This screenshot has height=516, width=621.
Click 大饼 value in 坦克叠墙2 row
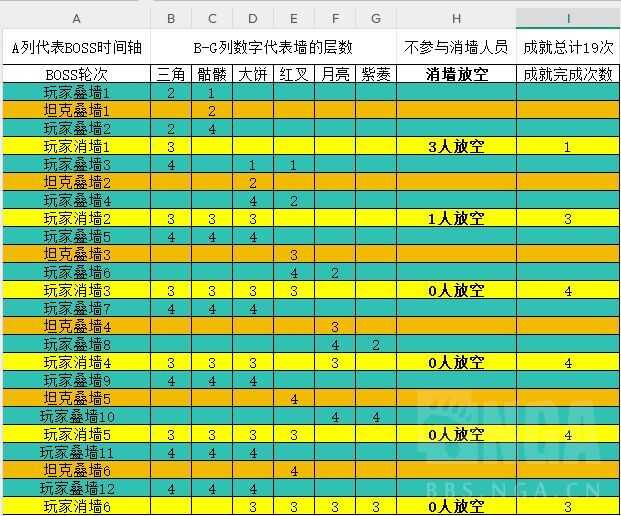(x=253, y=182)
